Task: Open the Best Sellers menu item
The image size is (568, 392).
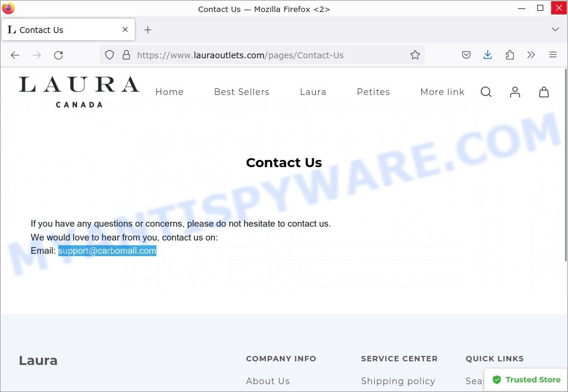Action: coord(242,92)
